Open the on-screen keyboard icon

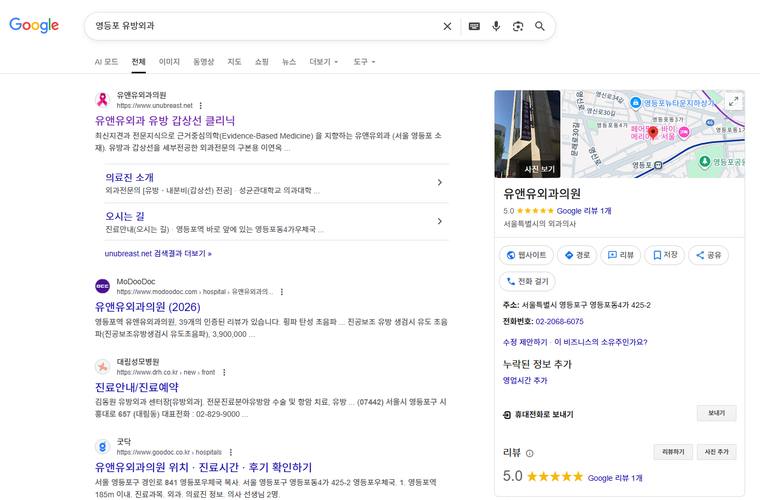click(x=474, y=26)
